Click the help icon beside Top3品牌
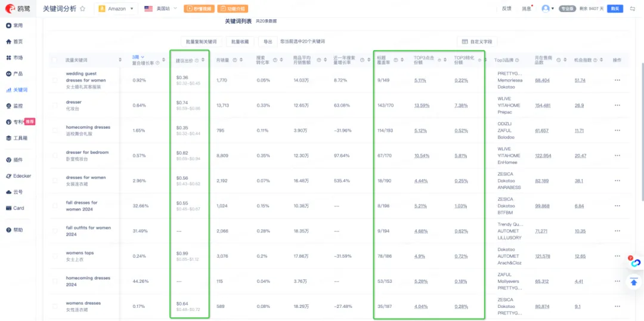The image size is (644, 321). point(517,60)
